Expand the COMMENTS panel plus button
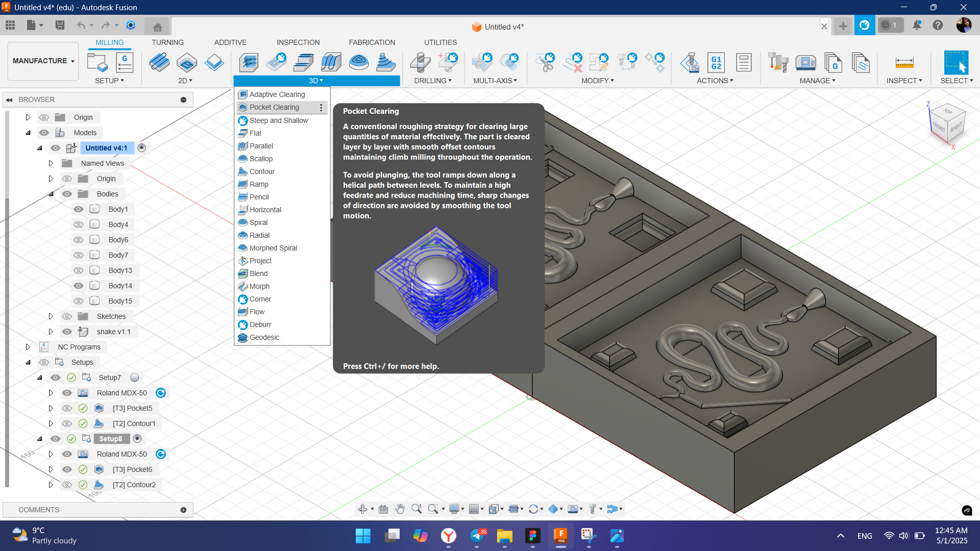This screenshot has height=551, width=980. [183, 510]
